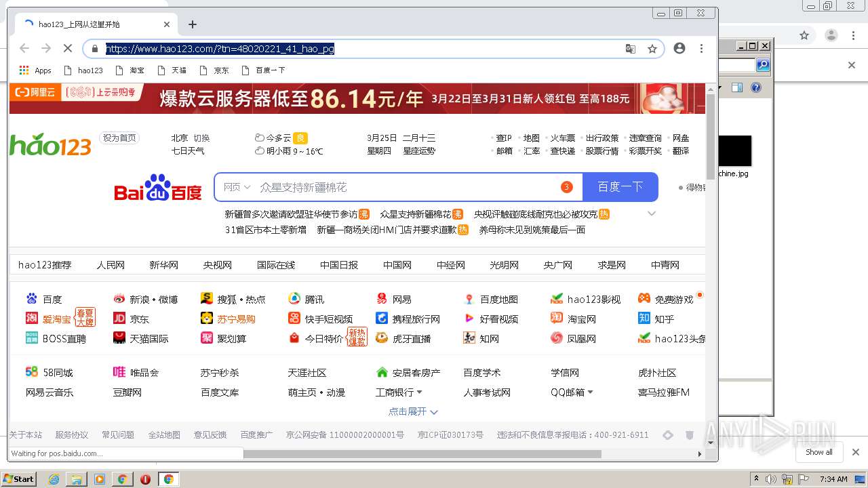Switch to the 光明网 tab
Image resolution: width=868 pixels, height=488 pixels.
click(504, 265)
